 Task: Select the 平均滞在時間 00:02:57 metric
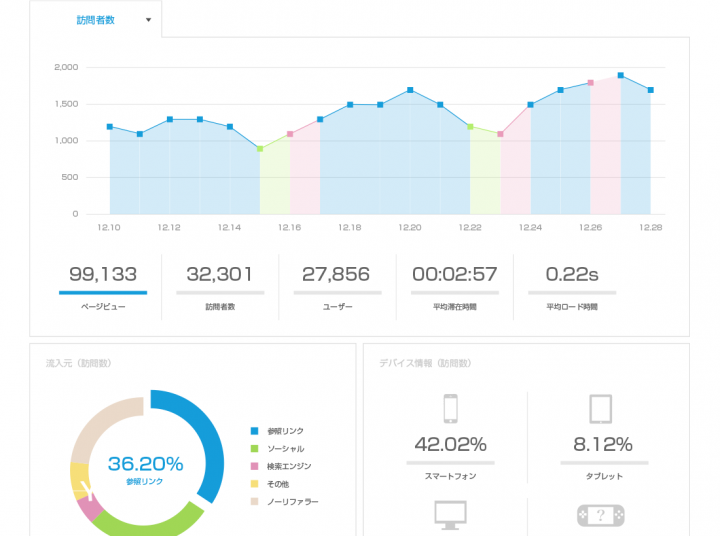[x=454, y=285]
